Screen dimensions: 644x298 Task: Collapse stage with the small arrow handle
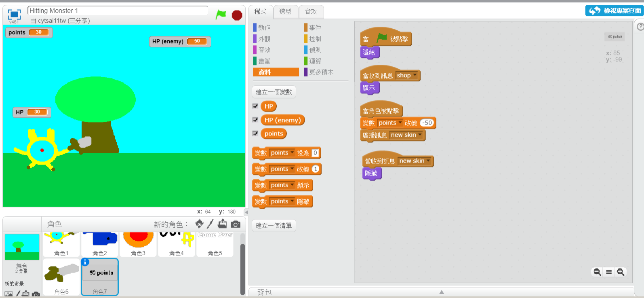[246, 212]
